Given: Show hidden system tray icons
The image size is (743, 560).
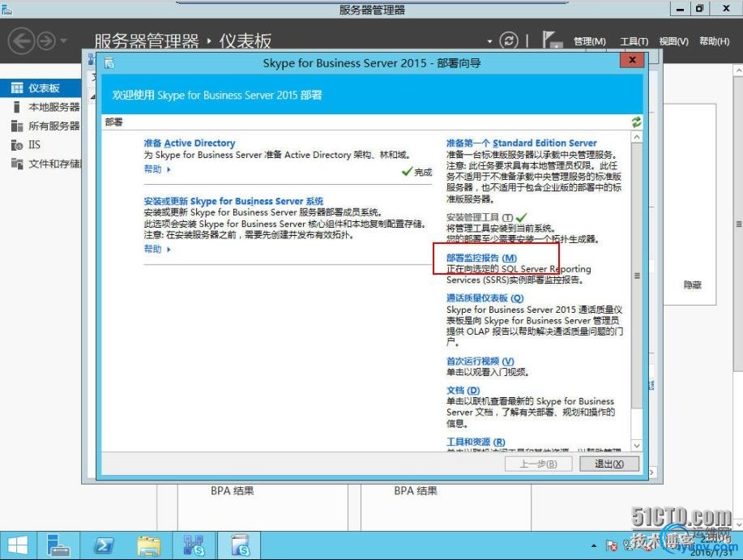Looking at the screenshot, I should (x=594, y=545).
